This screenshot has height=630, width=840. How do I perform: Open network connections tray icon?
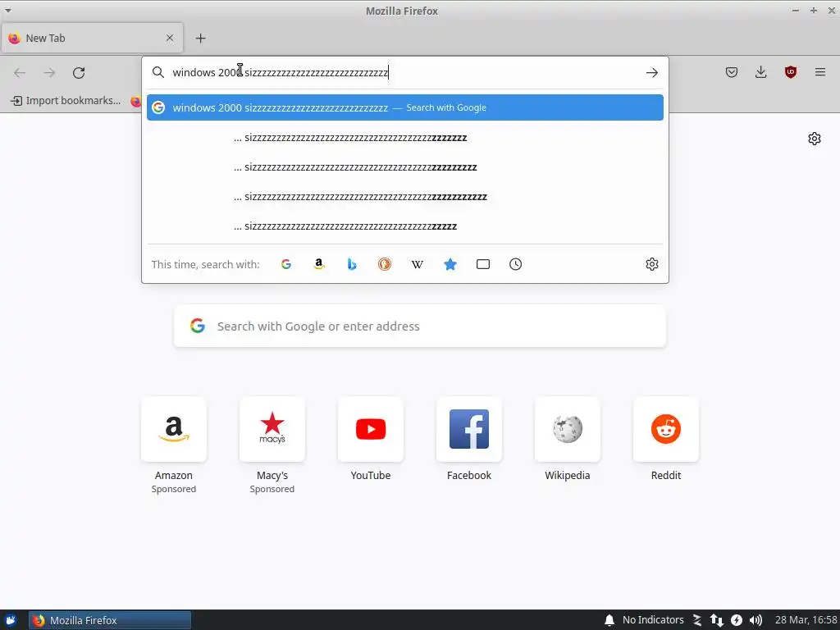[x=716, y=620]
